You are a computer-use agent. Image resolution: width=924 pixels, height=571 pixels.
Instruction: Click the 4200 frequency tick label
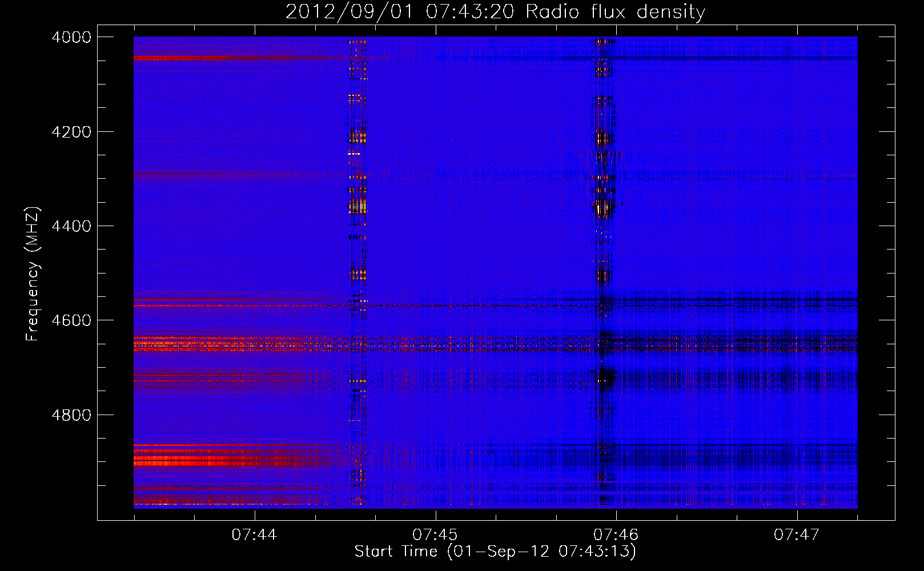(x=71, y=132)
